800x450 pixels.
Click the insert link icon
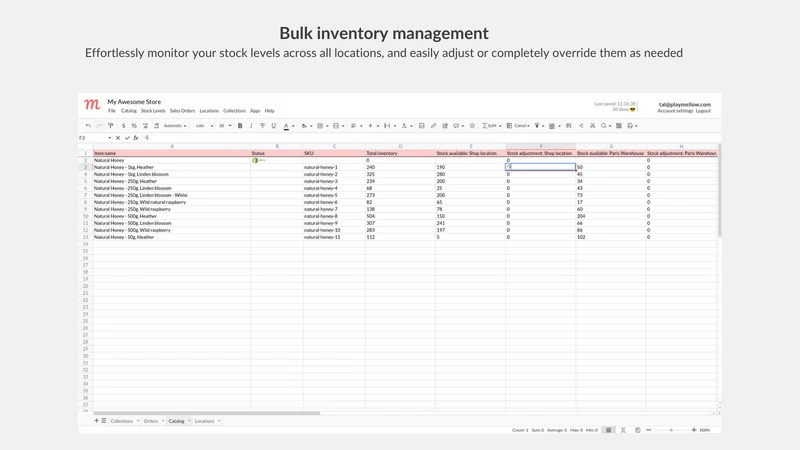click(x=433, y=126)
